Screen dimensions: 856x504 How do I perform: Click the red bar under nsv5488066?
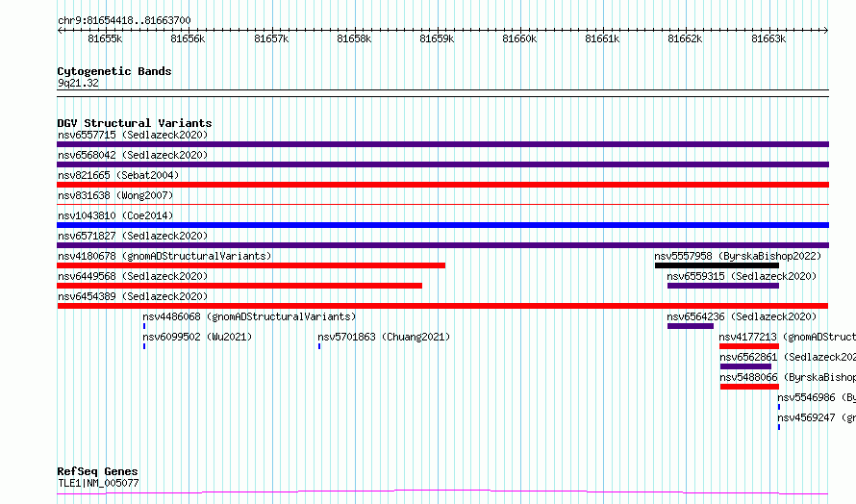click(x=749, y=387)
